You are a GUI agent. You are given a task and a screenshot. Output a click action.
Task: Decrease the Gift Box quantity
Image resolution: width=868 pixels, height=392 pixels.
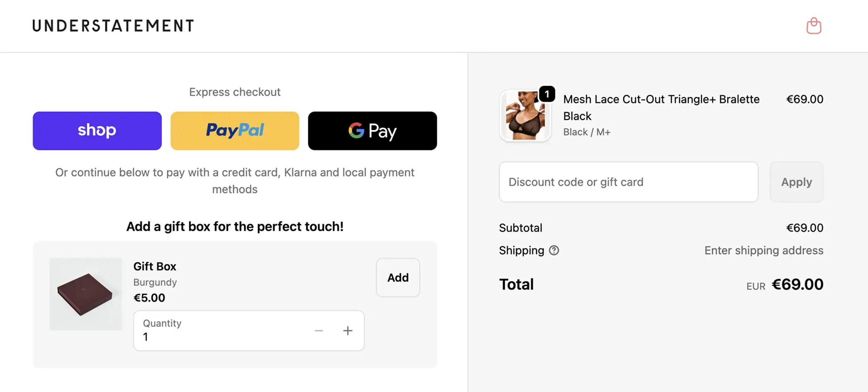click(x=319, y=330)
